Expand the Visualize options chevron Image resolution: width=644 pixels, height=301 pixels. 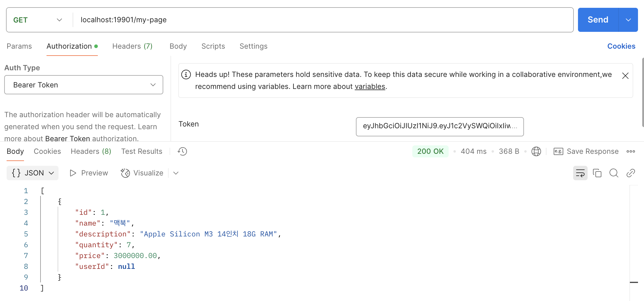(x=176, y=173)
